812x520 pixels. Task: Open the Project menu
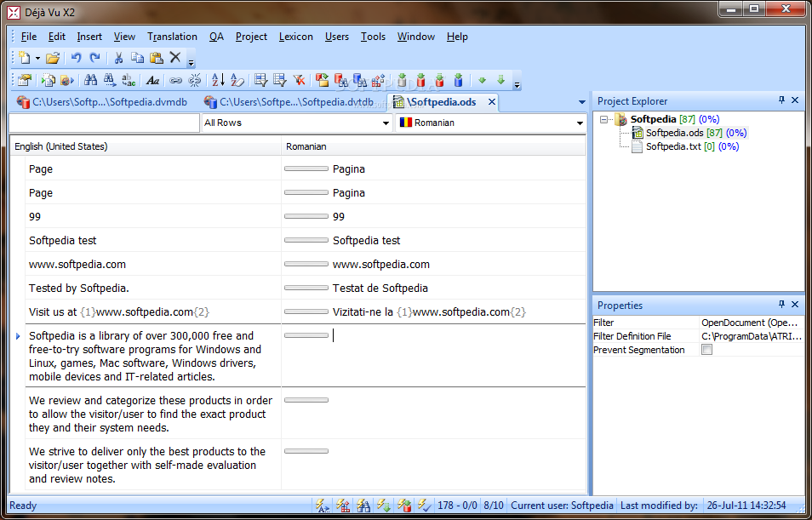click(x=251, y=37)
